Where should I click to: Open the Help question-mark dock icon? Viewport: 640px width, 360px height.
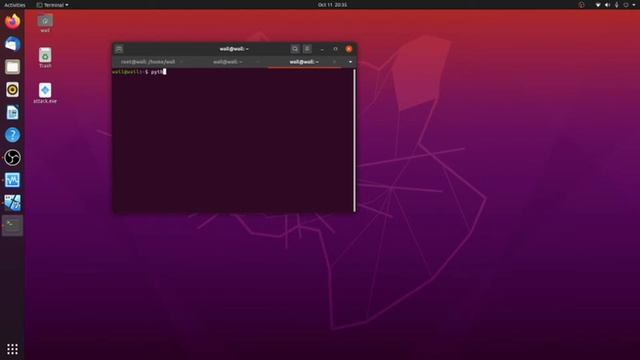point(12,135)
